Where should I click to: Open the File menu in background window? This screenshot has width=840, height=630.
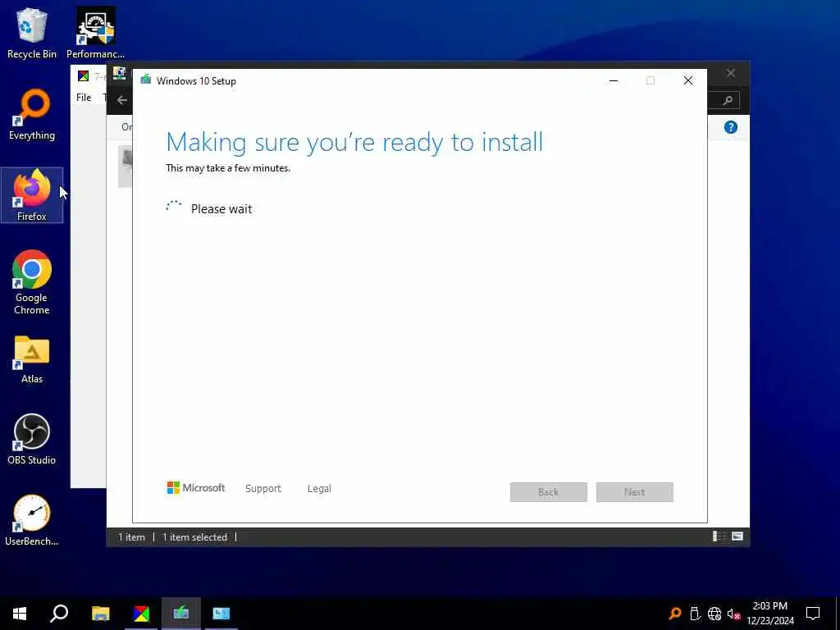[84, 98]
